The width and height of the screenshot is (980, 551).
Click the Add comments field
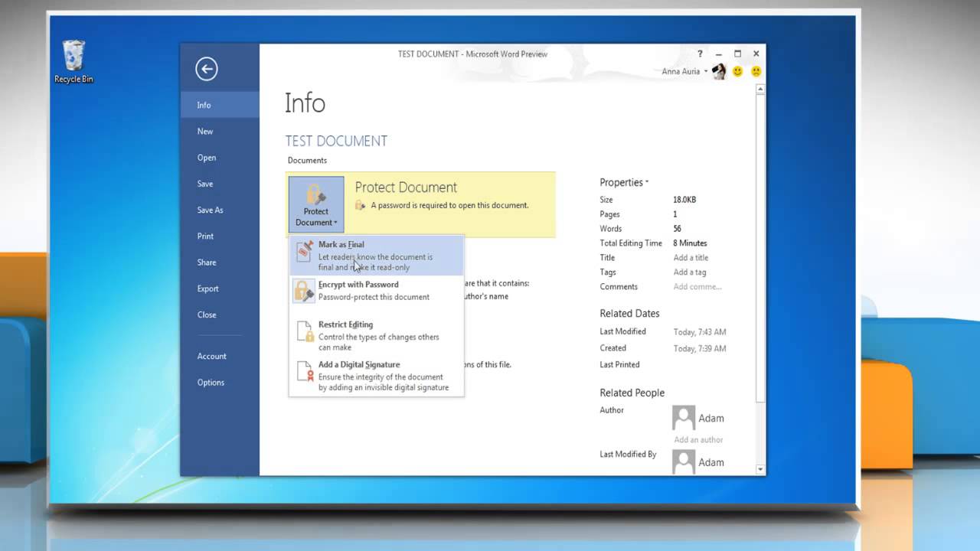click(x=697, y=287)
